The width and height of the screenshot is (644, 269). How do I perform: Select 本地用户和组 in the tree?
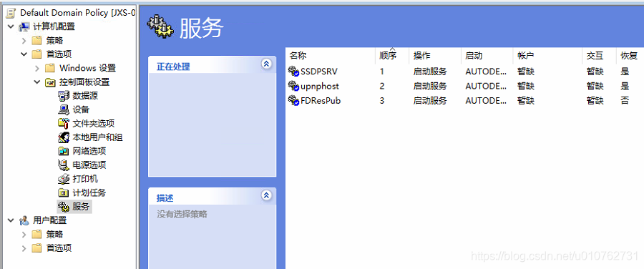tap(97, 137)
